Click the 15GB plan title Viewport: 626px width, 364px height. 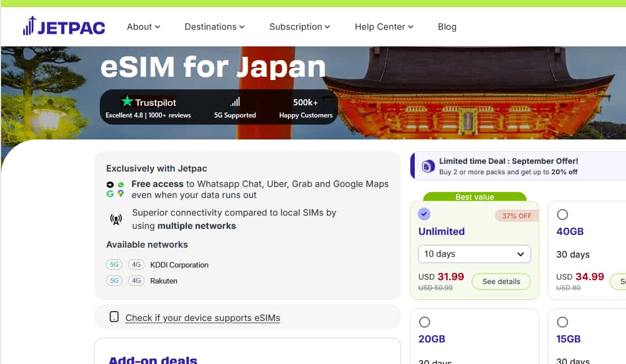[x=569, y=339]
